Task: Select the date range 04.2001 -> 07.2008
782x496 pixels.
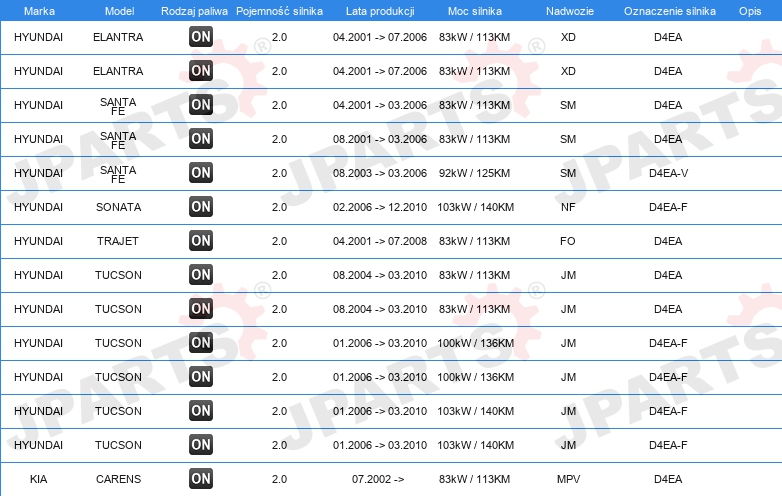Action: click(380, 241)
